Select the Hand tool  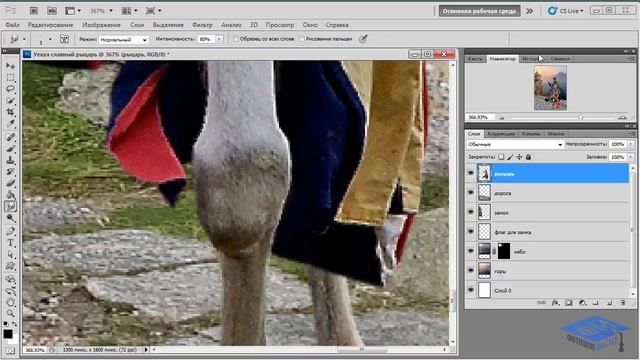(11, 302)
